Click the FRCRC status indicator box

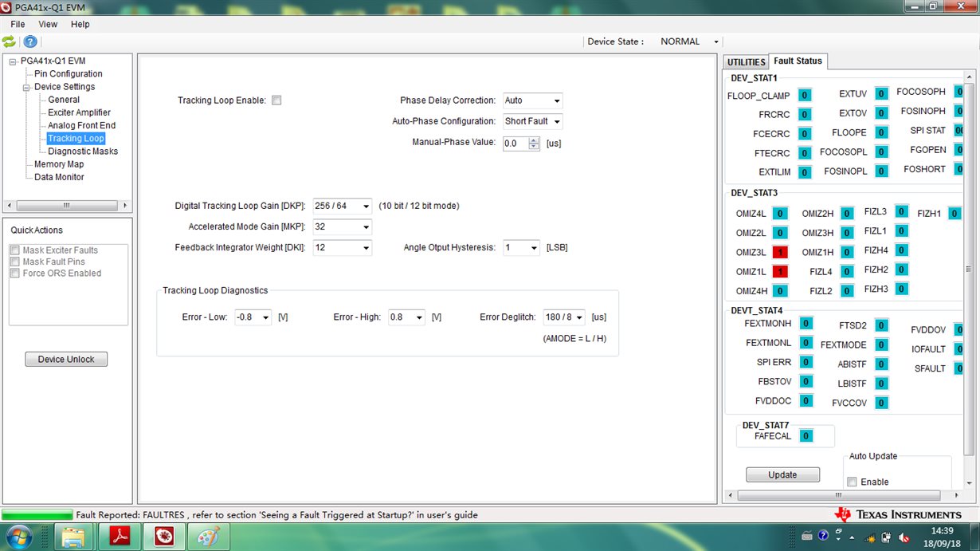805,115
